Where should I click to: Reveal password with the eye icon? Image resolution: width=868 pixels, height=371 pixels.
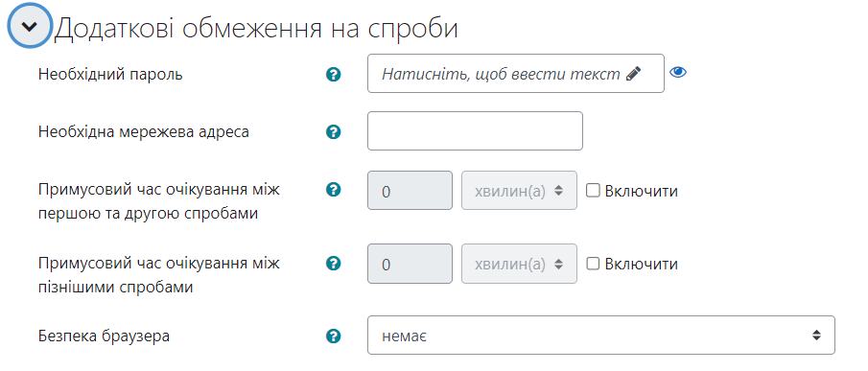pyautogui.click(x=678, y=72)
